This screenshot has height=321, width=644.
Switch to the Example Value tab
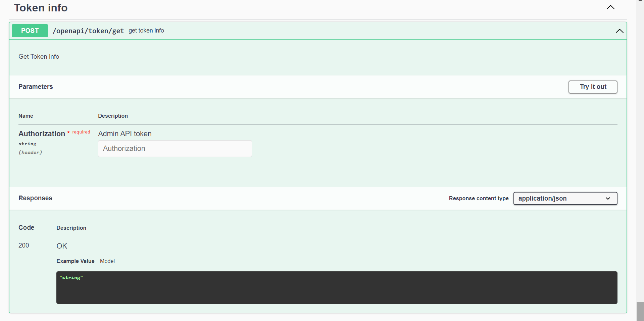coord(76,261)
